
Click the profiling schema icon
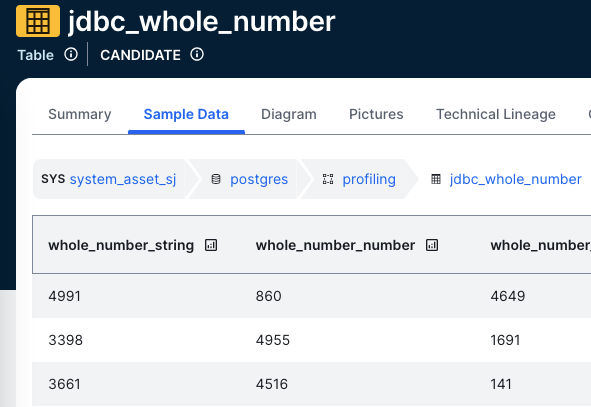(328, 179)
